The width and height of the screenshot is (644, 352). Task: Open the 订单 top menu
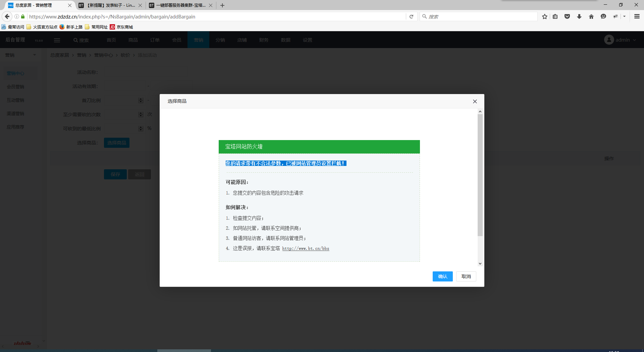tap(155, 40)
